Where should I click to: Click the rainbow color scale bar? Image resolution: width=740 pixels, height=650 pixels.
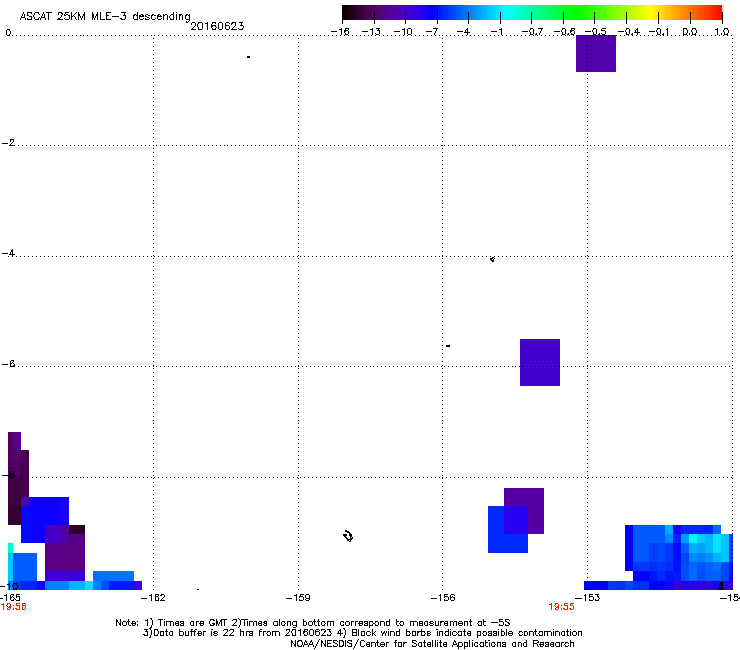532,13
